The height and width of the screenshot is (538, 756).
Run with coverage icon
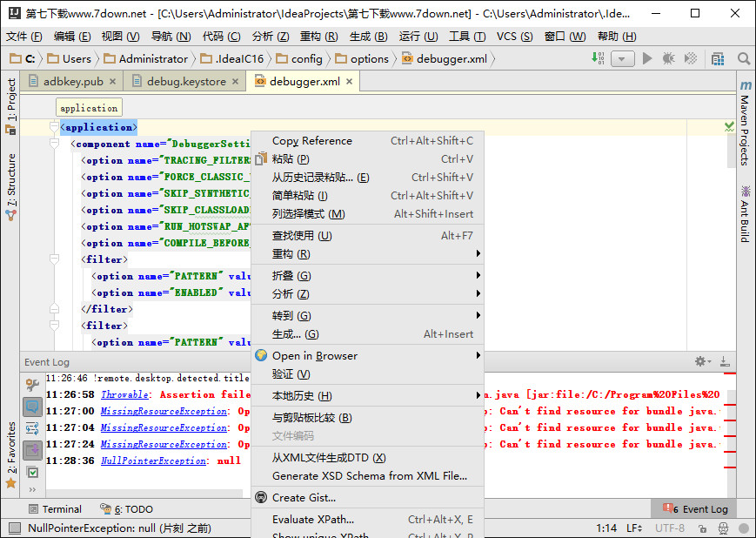(691, 59)
